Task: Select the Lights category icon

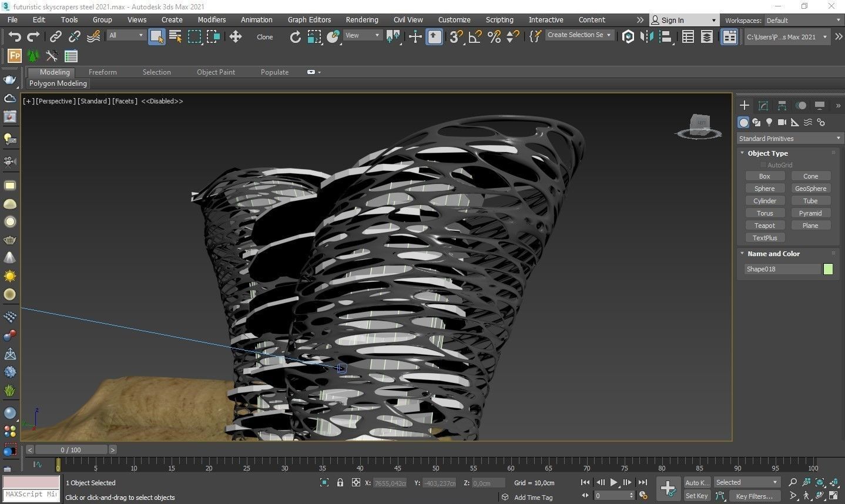Action: click(769, 122)
